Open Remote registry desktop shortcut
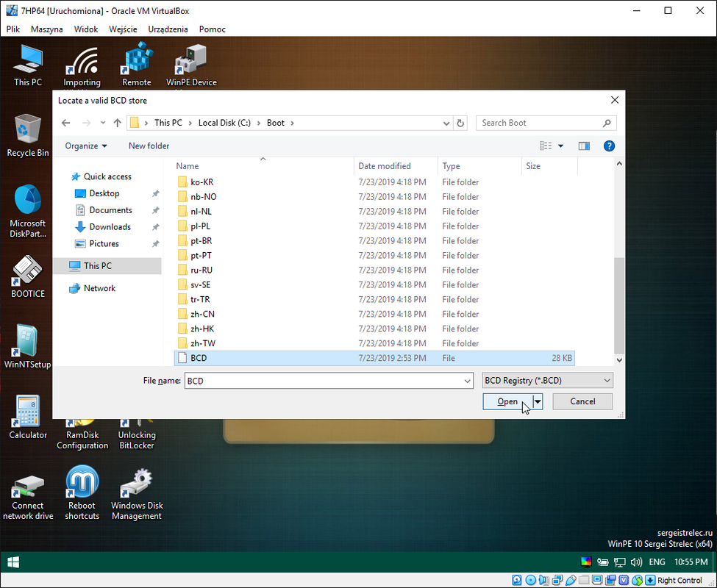 [x=137, y=65]
